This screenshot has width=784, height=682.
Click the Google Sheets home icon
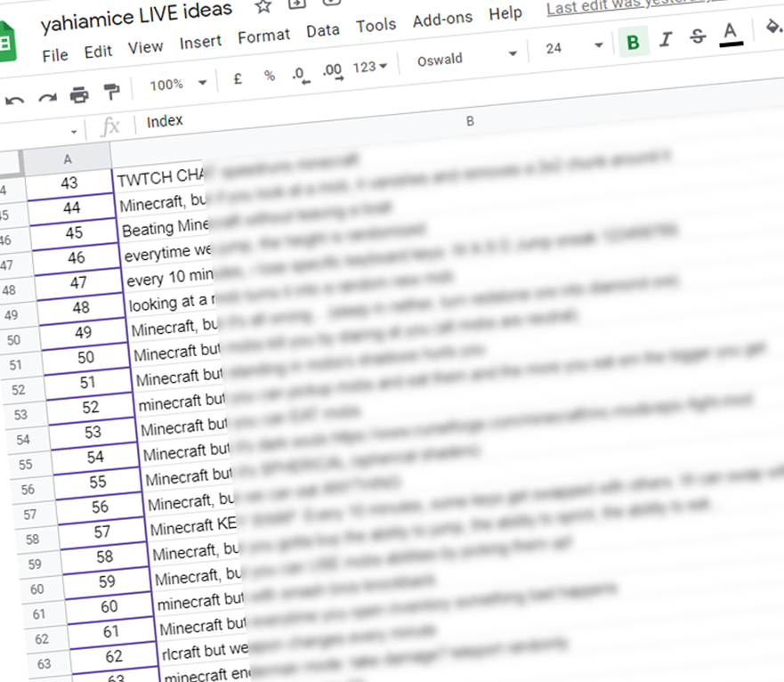pos(7,43)
